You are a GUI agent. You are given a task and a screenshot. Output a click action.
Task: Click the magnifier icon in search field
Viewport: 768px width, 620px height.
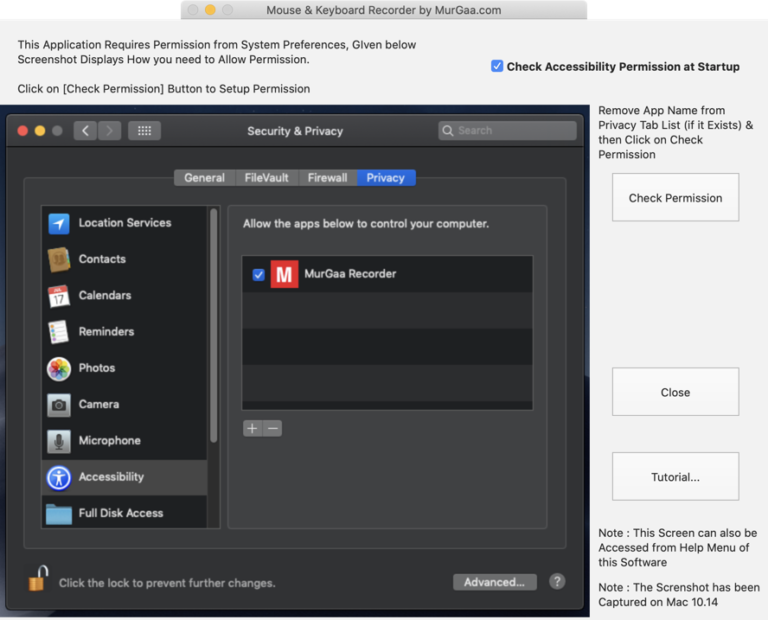coord(448,131)
